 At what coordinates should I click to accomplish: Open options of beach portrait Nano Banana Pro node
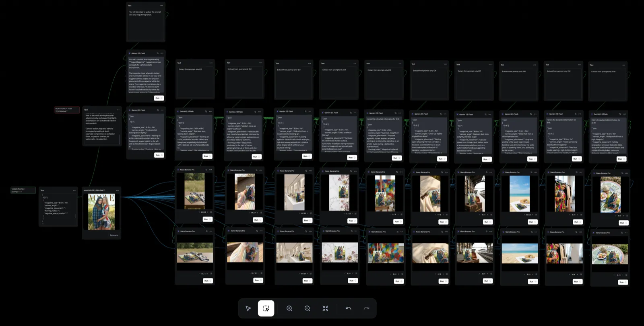coord(535,172)
